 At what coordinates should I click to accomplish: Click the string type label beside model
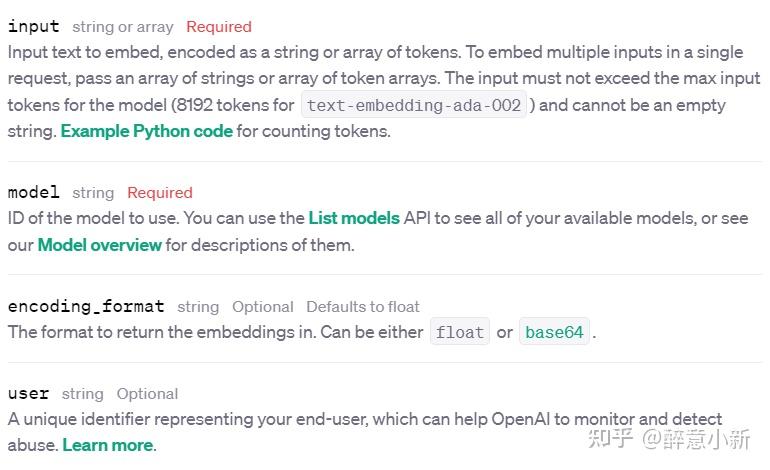coord(93,193)
